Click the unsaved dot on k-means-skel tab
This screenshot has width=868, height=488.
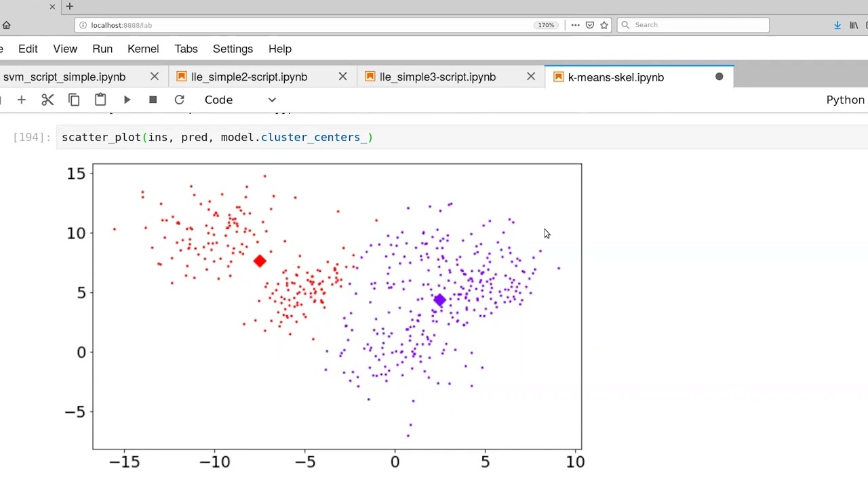point(719,77)
